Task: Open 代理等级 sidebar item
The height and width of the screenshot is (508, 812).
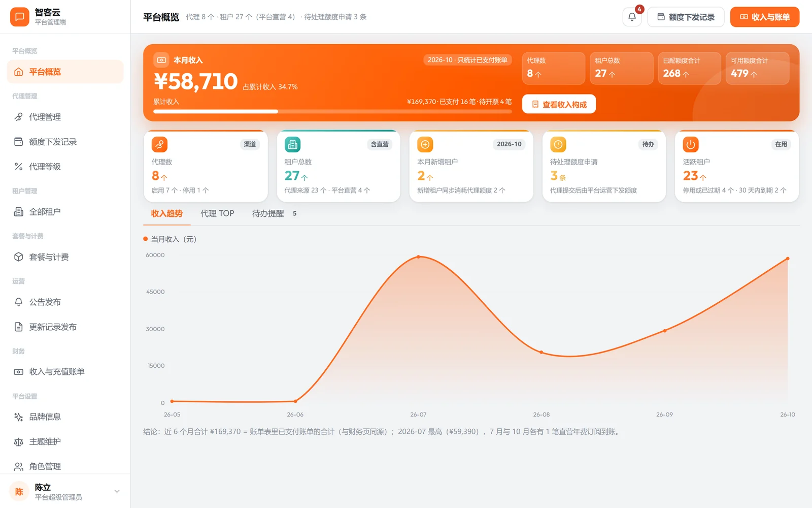Action: pos(65,167)
